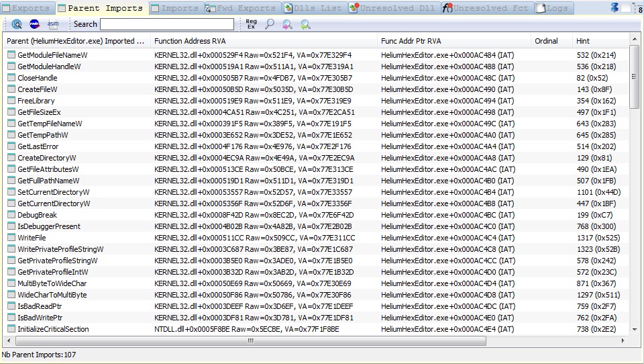Click the NTDLL.dll+0x0005F8BE address cell
The height and width of the screenshot is (364, 644).
coord(247,329)
